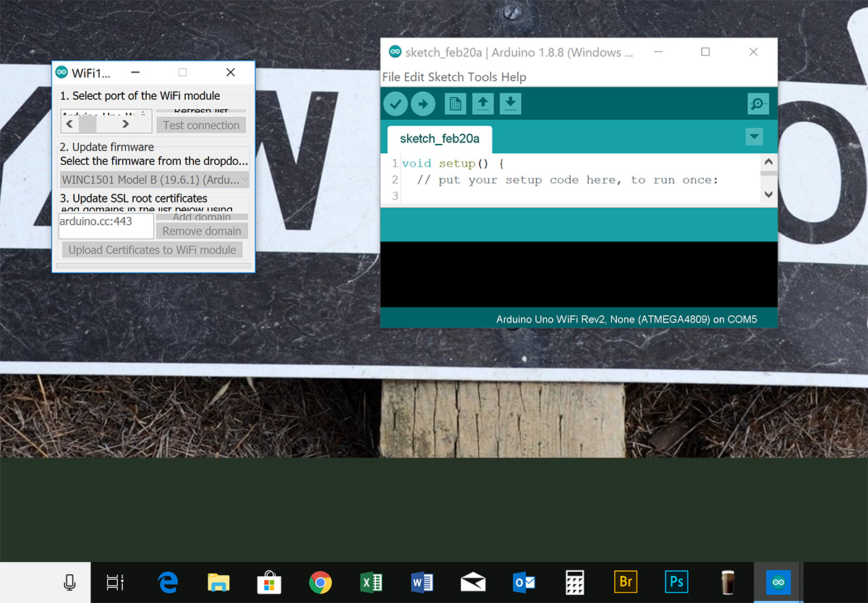This screenshot has height=603, width=868.
Task: Open the Edit menu in Arduino
Action: click(414, 77)
